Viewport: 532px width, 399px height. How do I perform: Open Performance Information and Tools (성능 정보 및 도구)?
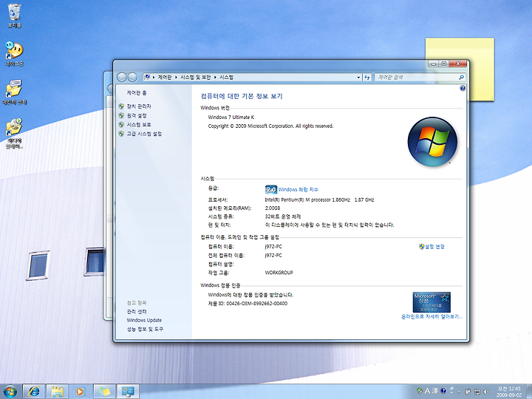click(145, 329)
